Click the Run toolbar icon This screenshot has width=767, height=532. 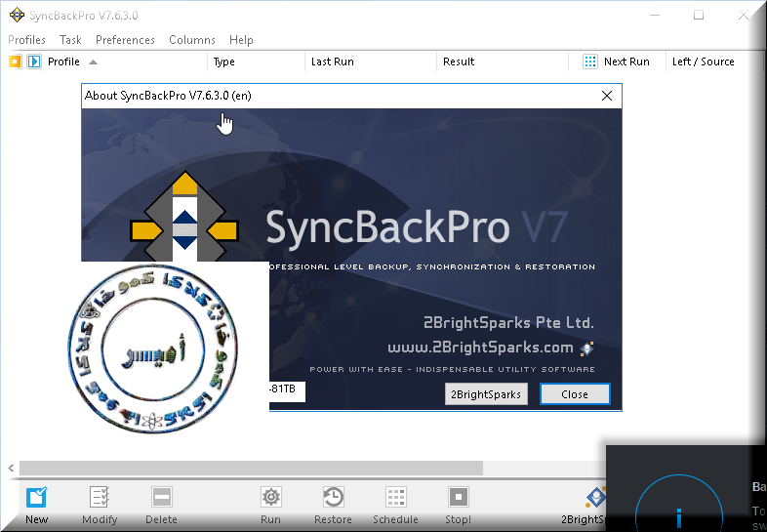(271, 498)
